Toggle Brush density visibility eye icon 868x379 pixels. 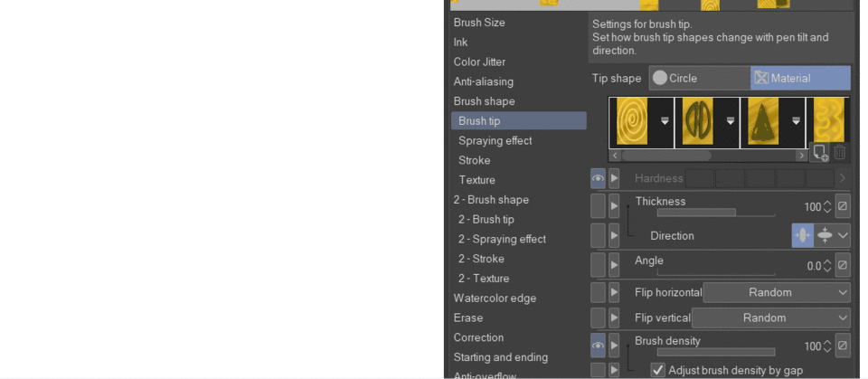point(598,346)
